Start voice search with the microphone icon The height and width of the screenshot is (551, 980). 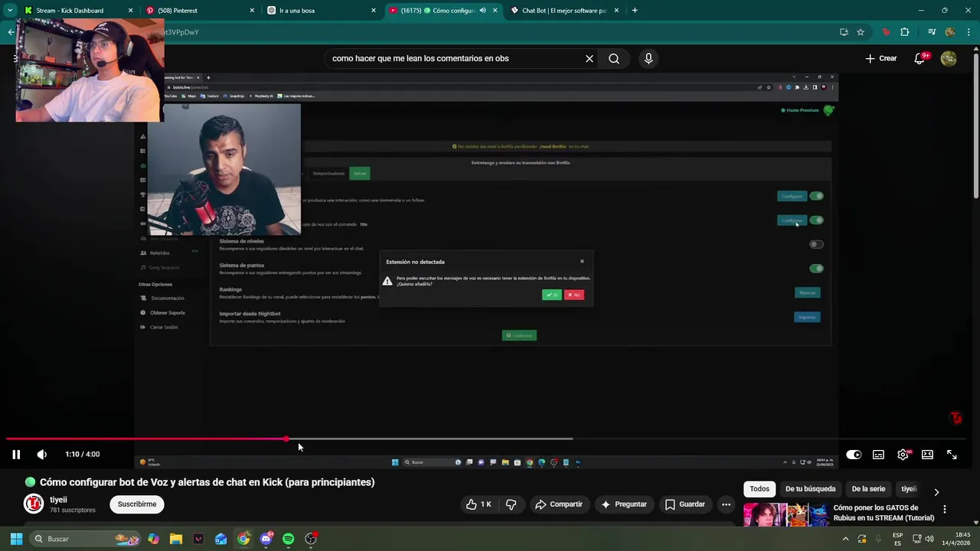tap(648, 58)
